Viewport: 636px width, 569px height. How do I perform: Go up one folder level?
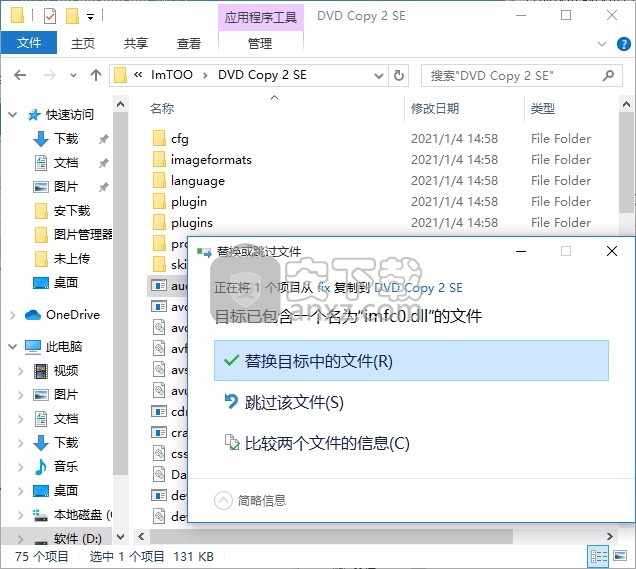coord(96,75)
